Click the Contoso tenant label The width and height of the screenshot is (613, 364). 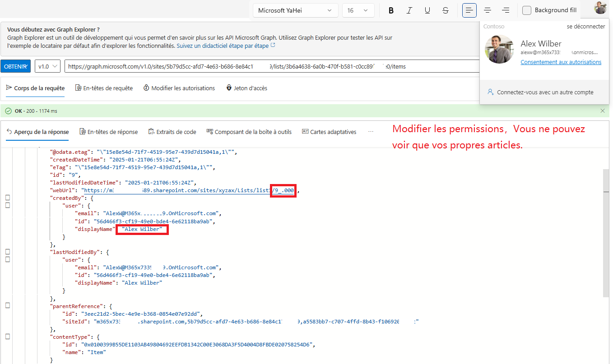click(494, 27)
